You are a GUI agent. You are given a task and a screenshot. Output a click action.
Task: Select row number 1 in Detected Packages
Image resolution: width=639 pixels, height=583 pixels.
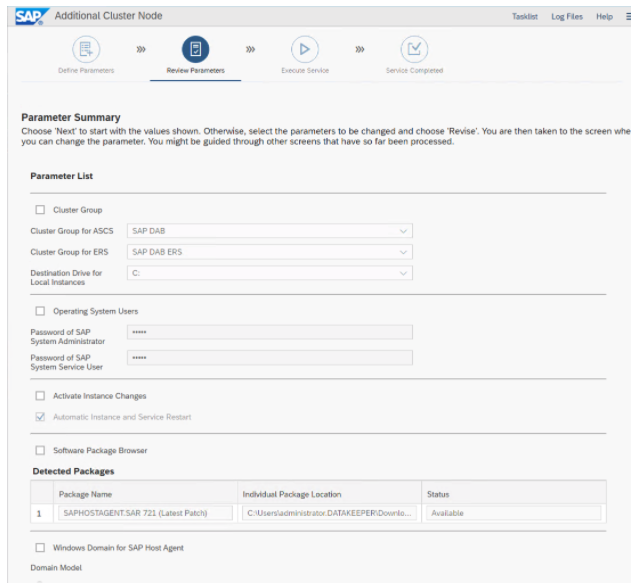tap(39, 514)
